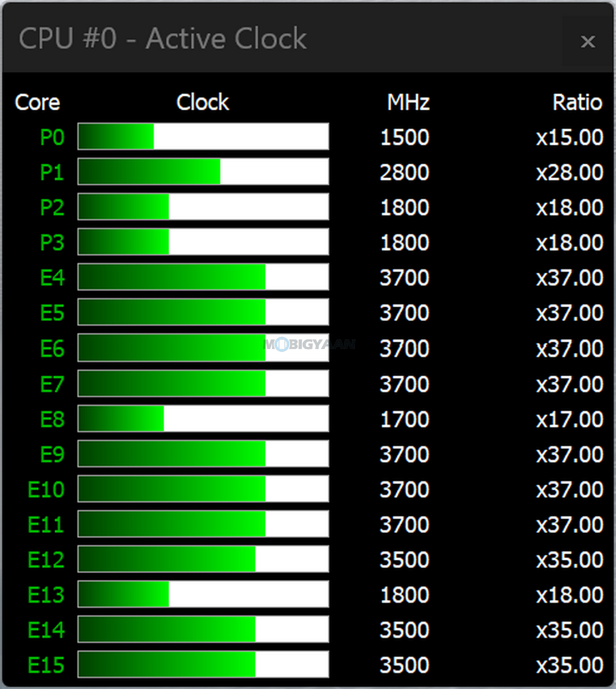Click the E12 core label
This screenshot has width=616, height=689.
point(46,560)
